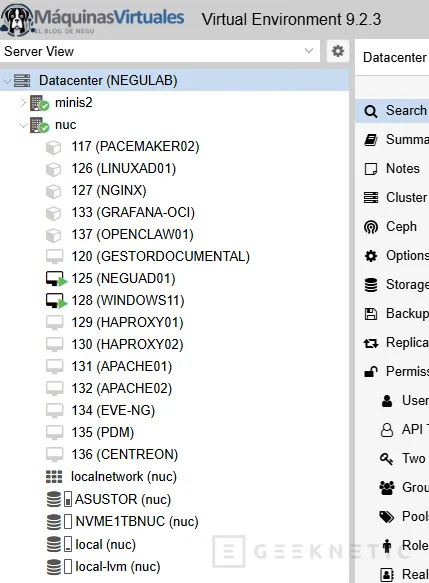Select container icon of 127 (NGINX)
Viewport: 429px width, 583px height.
[x=54, y=191]
